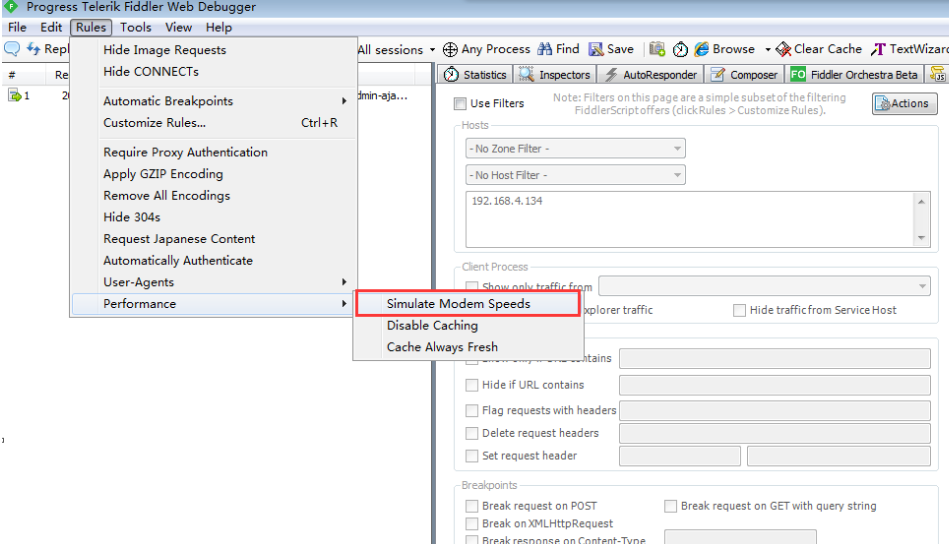The width and height of the screenshot is (949, 544).
Task: Expand the Browse dropdown arrow
Action: point(767,50)
